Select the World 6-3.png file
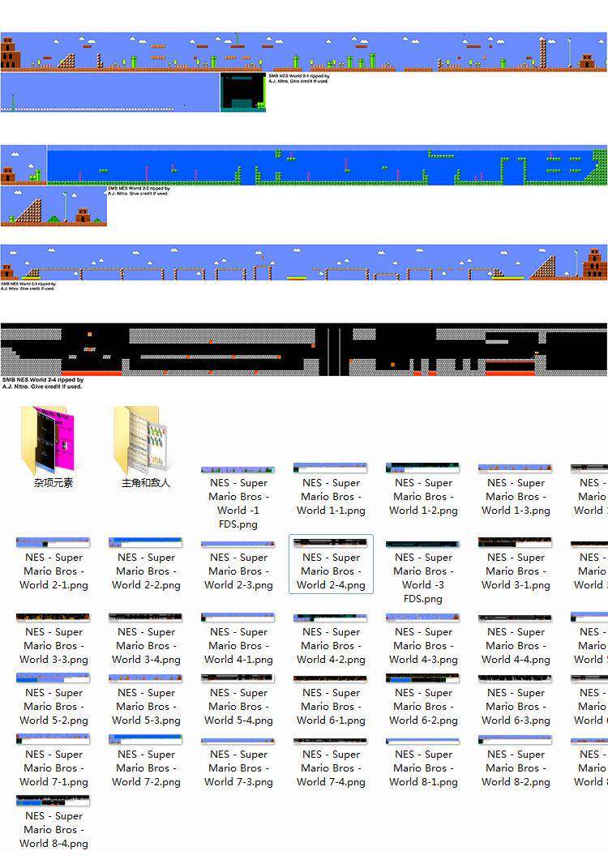The image size is (608, 868). coord(516,699)
